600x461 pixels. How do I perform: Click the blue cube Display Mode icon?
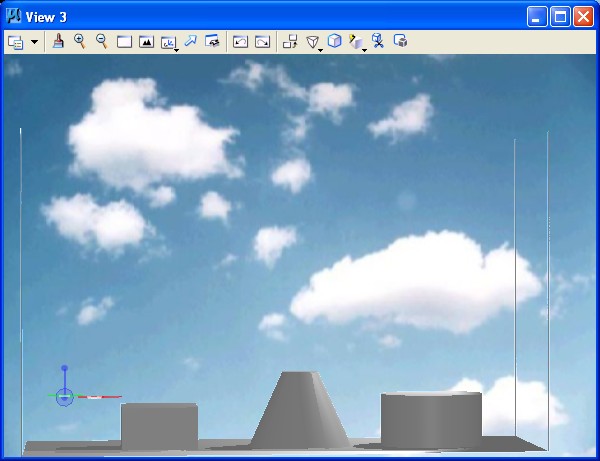[x=334, y=41]
